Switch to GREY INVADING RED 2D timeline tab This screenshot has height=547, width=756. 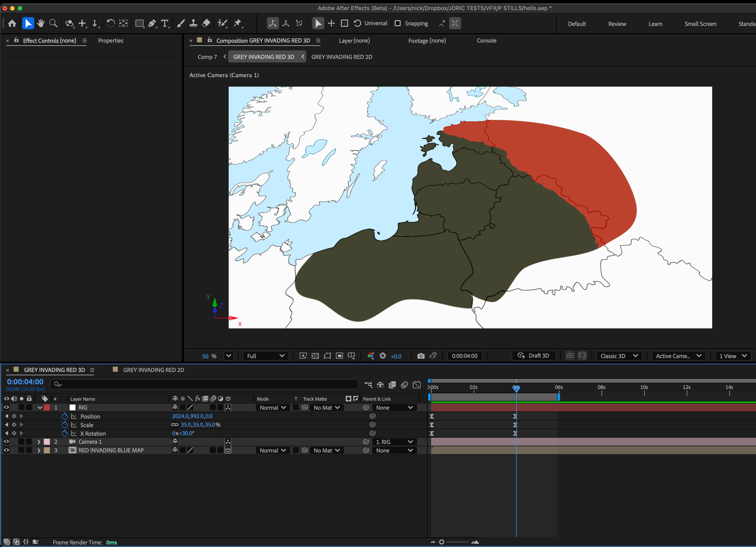point(153,370)
